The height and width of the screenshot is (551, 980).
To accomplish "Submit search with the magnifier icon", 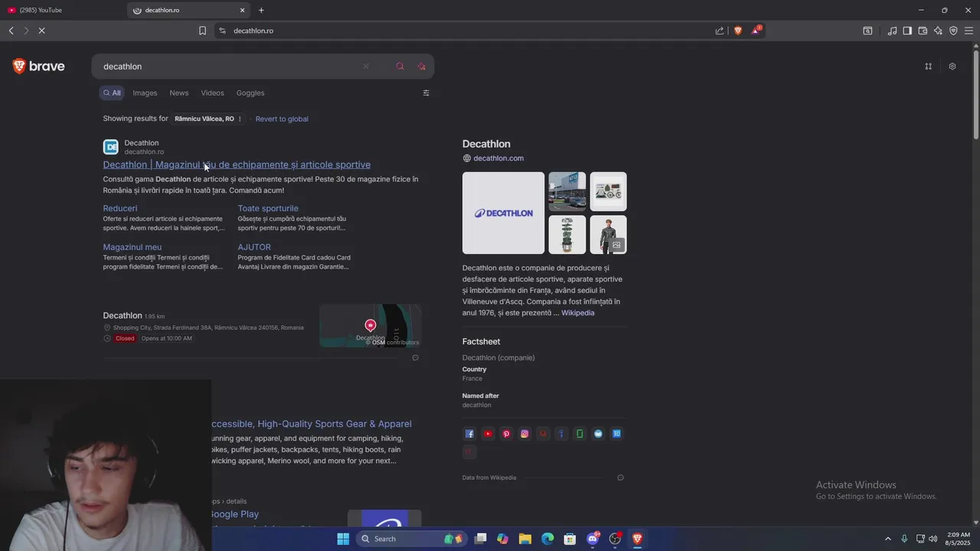I will coord(400,67).
